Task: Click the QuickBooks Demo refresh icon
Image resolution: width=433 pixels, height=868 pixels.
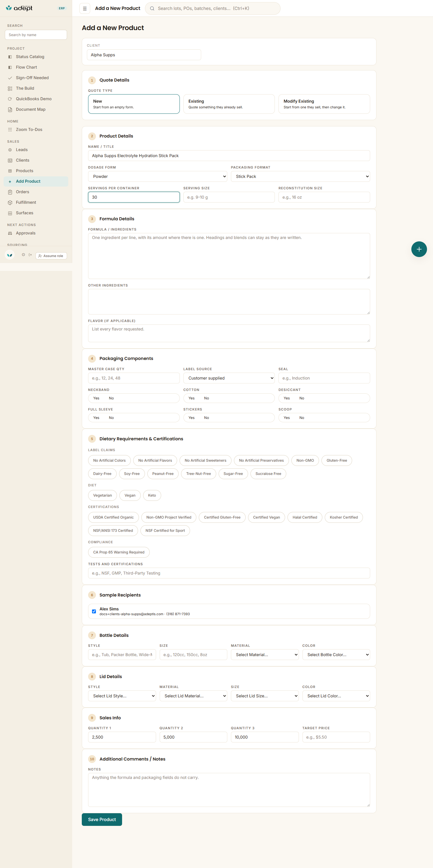Action: (10, 99)
